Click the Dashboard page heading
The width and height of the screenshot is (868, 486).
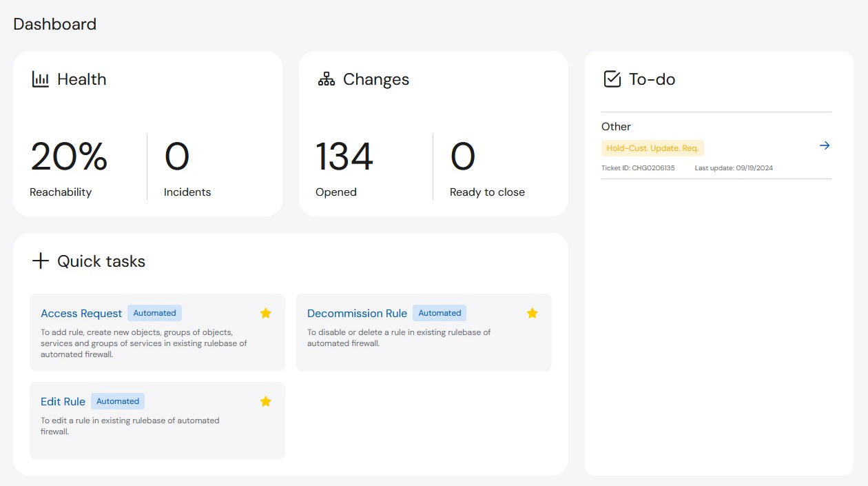pyautogui.click(x=54, y=24)
